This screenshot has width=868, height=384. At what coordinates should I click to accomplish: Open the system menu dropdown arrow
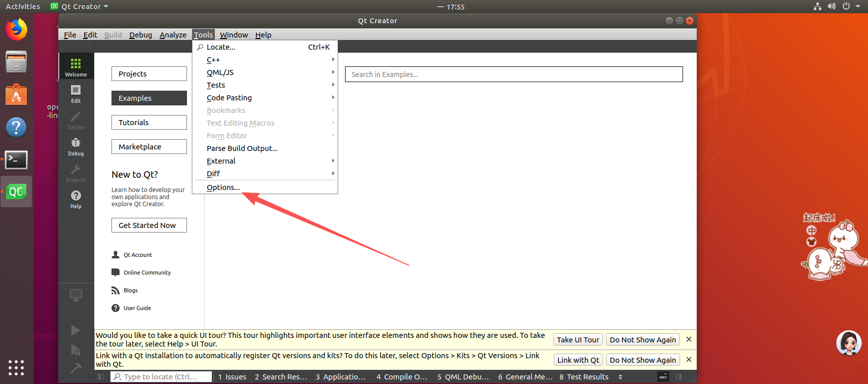pos(858,7)
